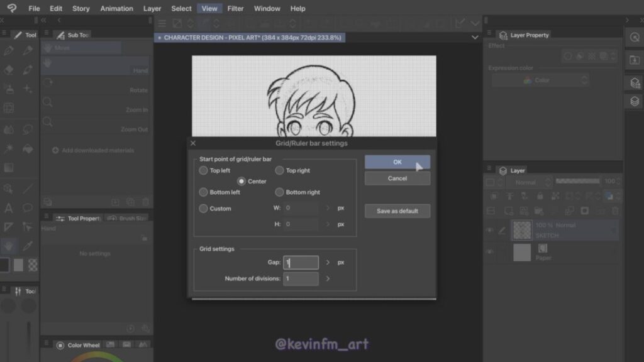Select the Top left radio button
Viewport: 644px width, 362px height.
point(203,170)
